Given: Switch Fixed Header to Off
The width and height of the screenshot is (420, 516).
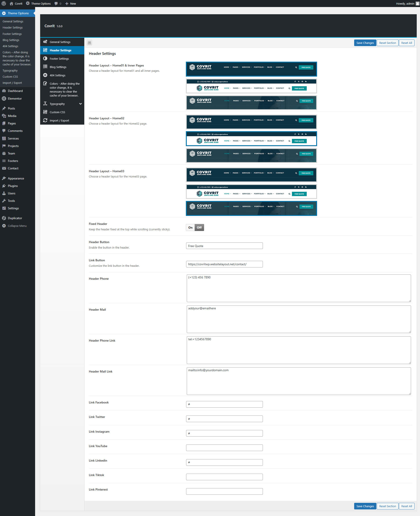Looking at the screenshot, I should [199, 228].
